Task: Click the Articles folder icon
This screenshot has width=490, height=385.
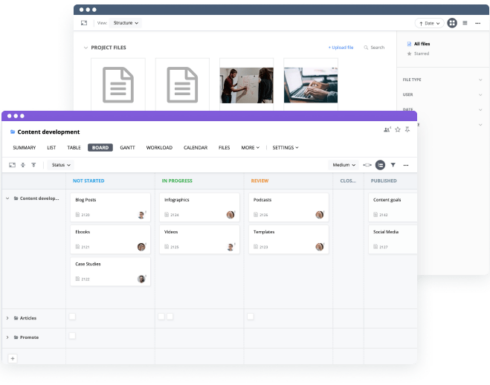Action: [16, 318]
